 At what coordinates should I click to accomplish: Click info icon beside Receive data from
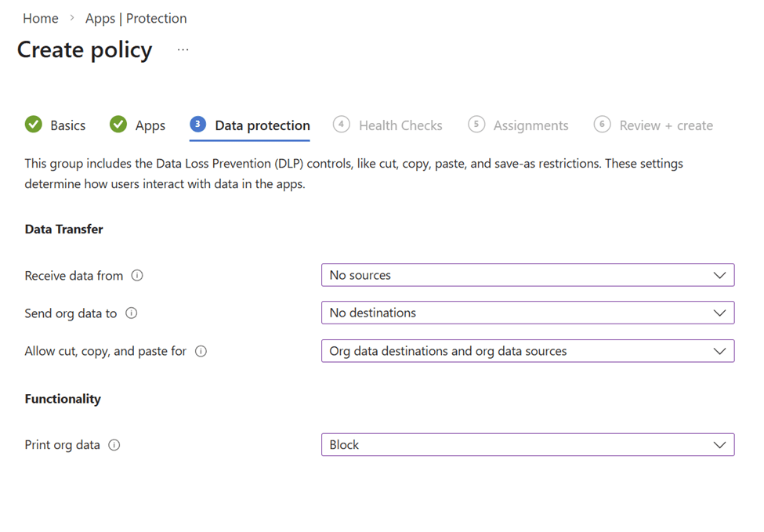[137, 276]
